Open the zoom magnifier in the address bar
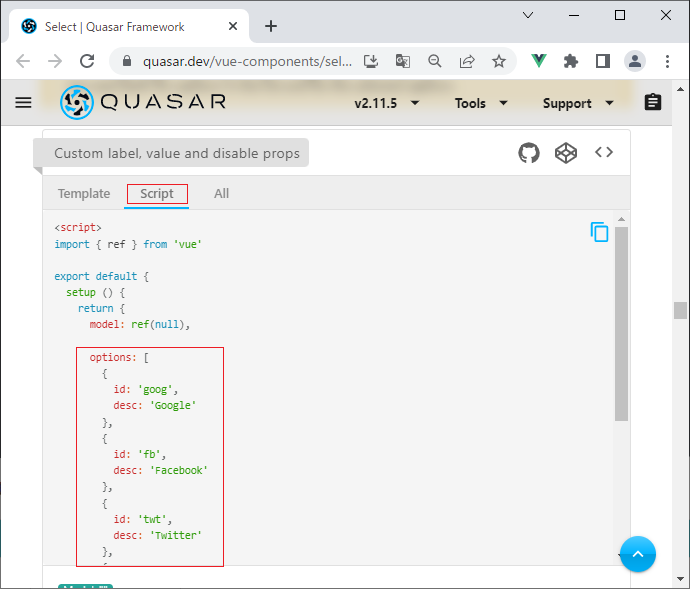 pos(435,61)
